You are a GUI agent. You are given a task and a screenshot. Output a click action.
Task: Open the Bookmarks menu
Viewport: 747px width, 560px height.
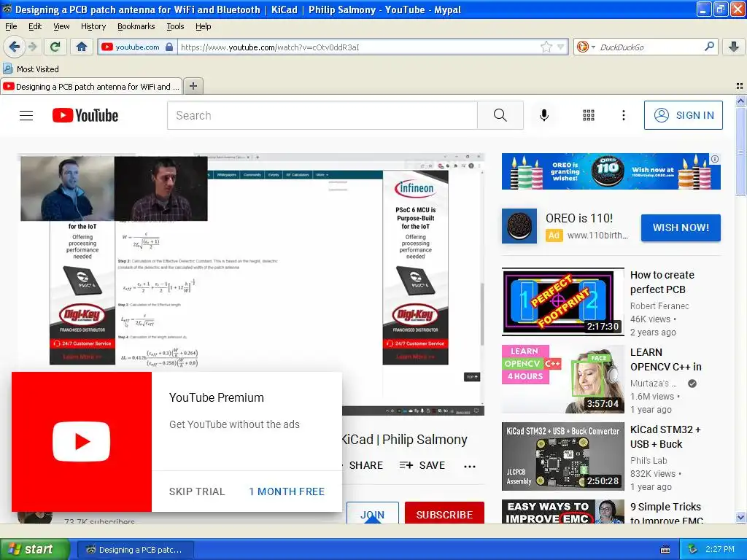(x=136, y=26)
